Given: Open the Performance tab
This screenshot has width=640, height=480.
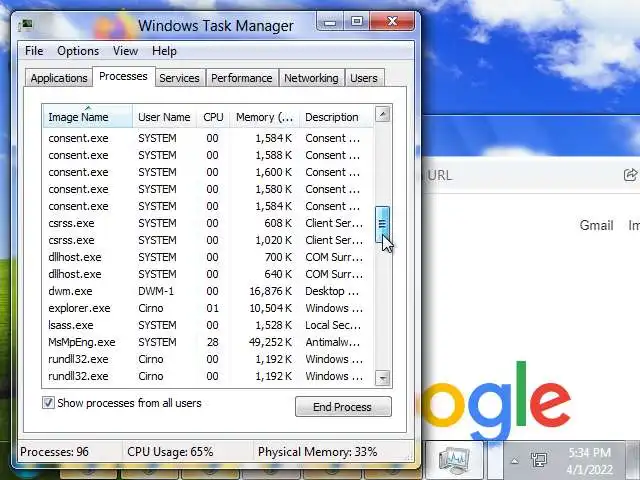Looking at the screenshot, I should (x=242, y=78).
